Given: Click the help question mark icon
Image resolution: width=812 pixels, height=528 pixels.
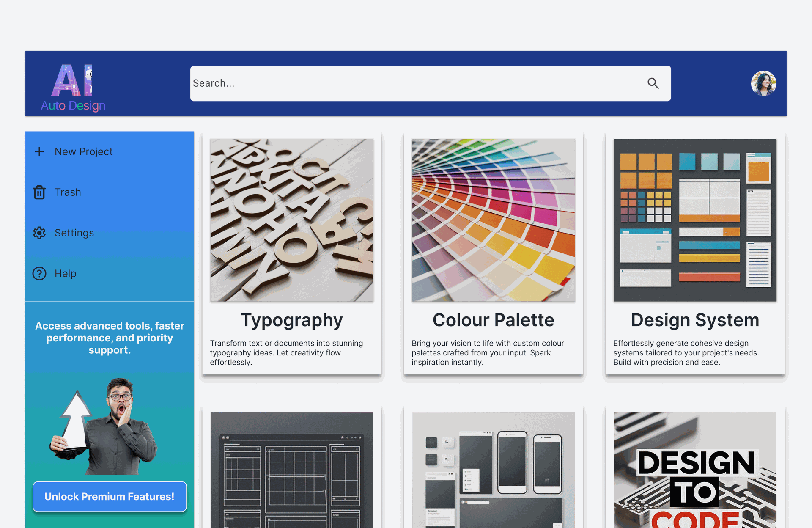Looking at the screenshot, I should coord(39,273).
